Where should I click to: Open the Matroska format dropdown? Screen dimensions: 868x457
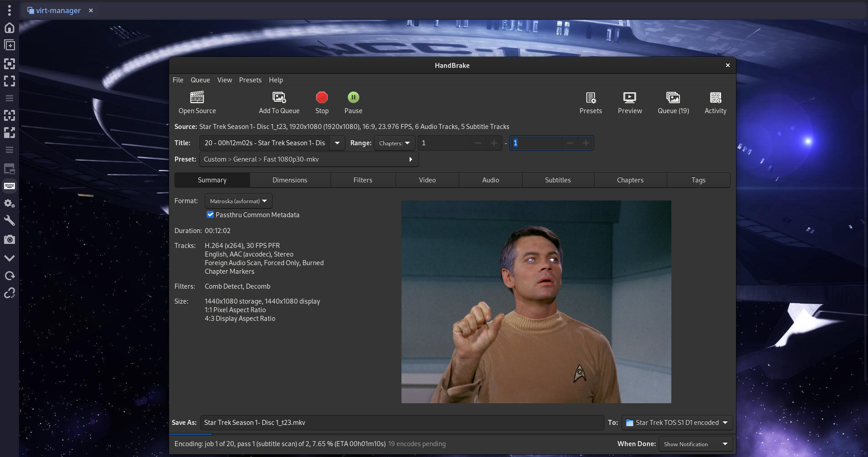(x=238, y=201)
